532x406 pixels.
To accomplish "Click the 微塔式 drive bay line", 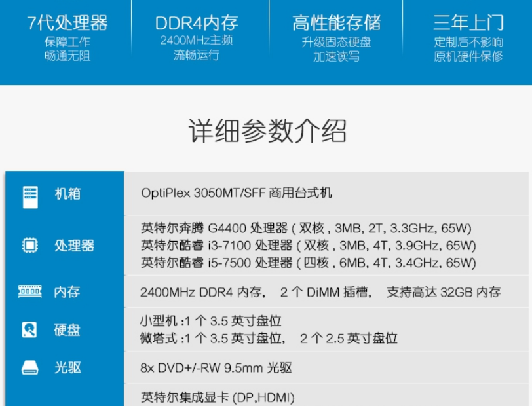I will [x=269, y=338].
